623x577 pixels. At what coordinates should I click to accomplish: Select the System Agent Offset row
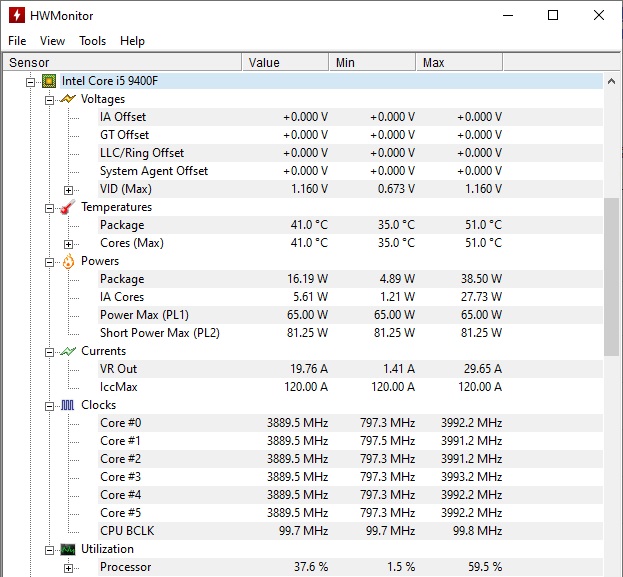coord(351,171)
